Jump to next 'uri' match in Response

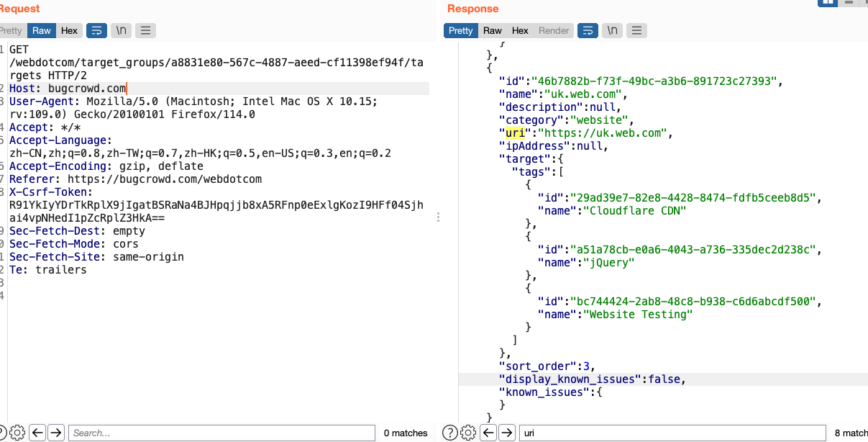click(507, 433)
